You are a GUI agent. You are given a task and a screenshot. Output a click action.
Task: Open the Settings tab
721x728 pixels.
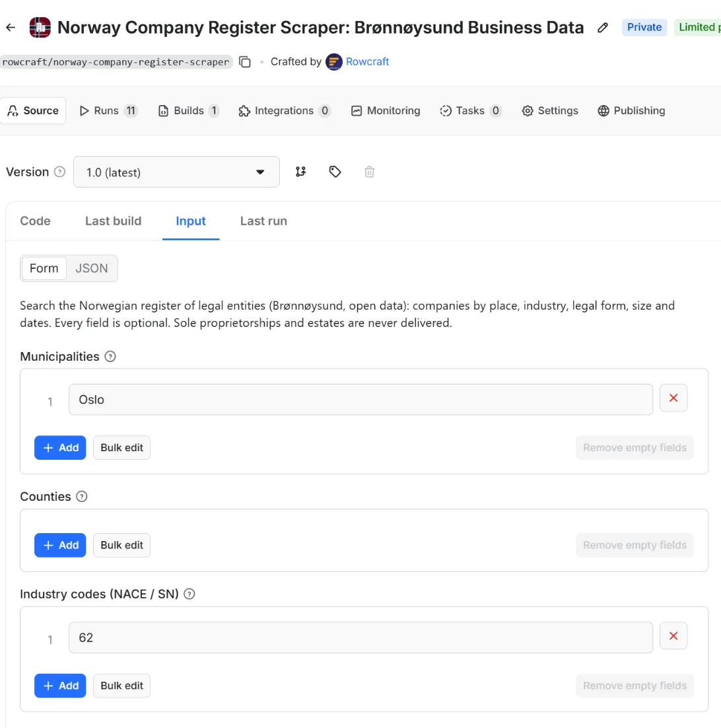point(550,110)
